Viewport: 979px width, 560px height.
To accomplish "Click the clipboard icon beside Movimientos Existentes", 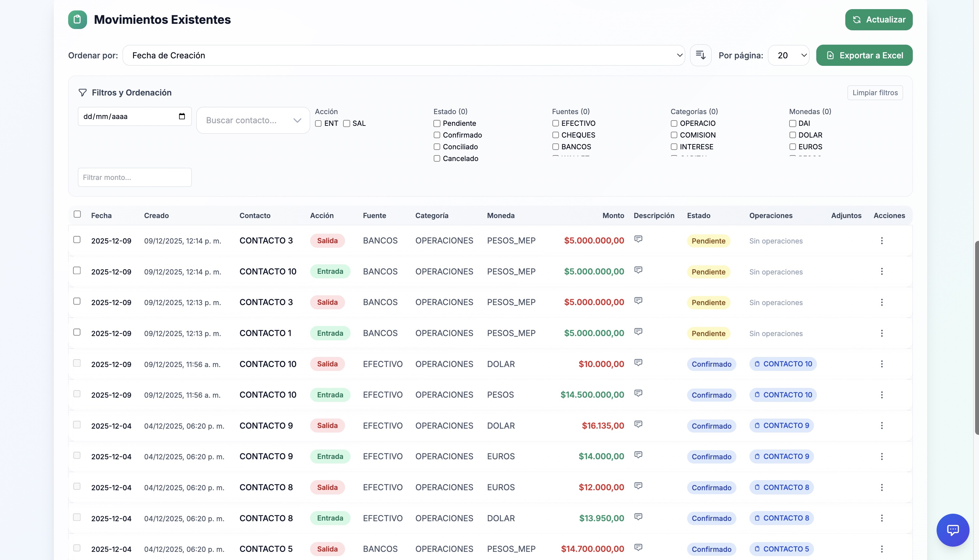I will [77, 20].
